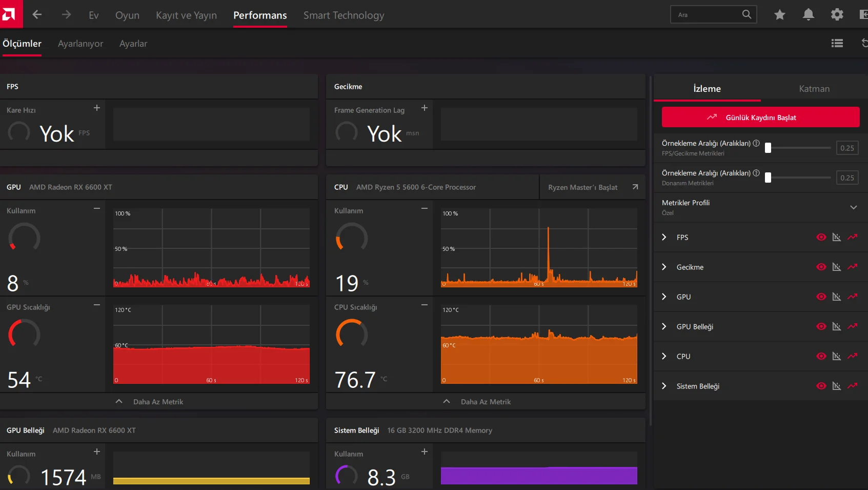Screen dimensions: 868x490
Task: Open info for FPS sampling interval
Action: tap(756, 143)
